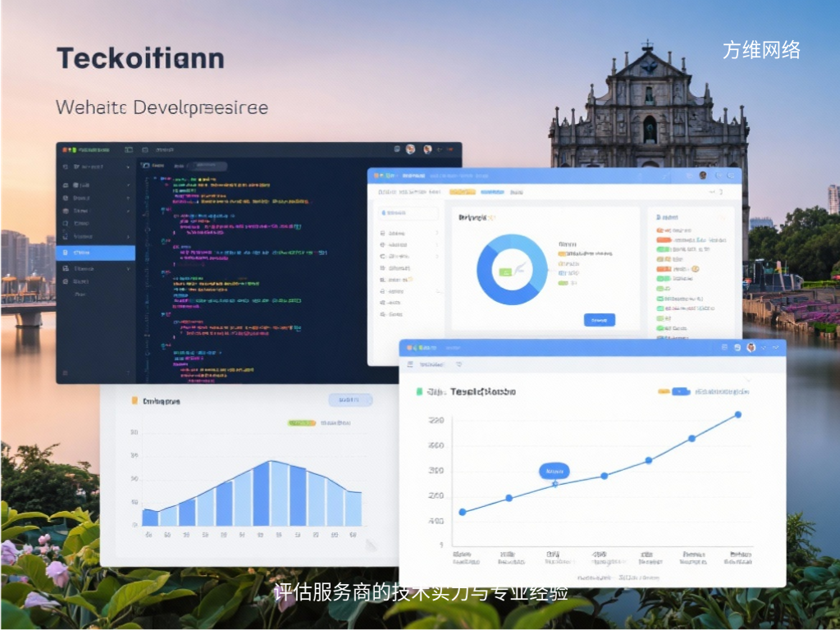Toggle the green legend pill above the bar chart
Screen dimensions: 840x630
[301, 423]
